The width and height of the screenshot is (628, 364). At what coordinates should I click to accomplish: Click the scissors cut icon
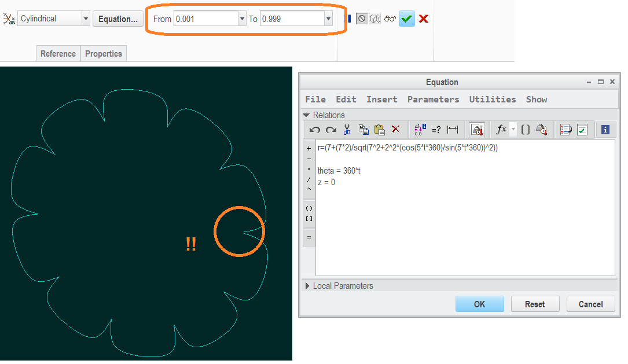point(347,130)
